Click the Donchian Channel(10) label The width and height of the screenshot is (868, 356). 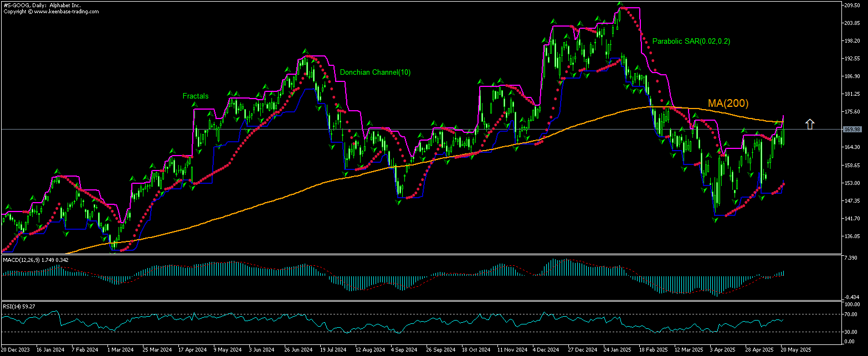375,73
